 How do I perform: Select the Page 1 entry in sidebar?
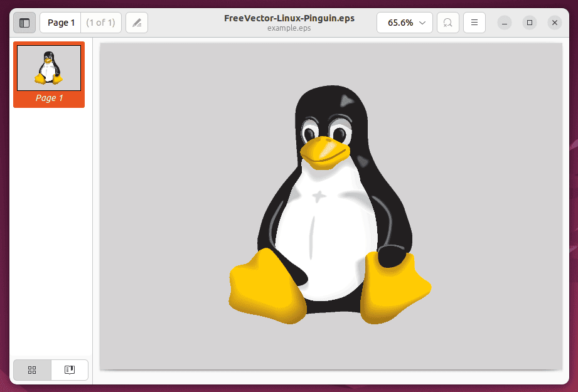(49, 75)
